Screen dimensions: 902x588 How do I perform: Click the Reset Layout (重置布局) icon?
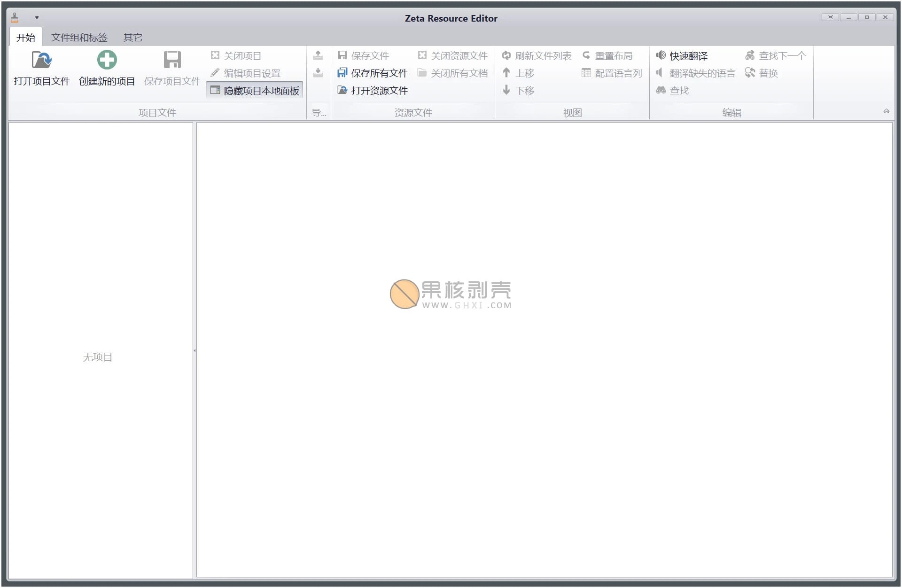pyautogui.click(x=586, y=55)
